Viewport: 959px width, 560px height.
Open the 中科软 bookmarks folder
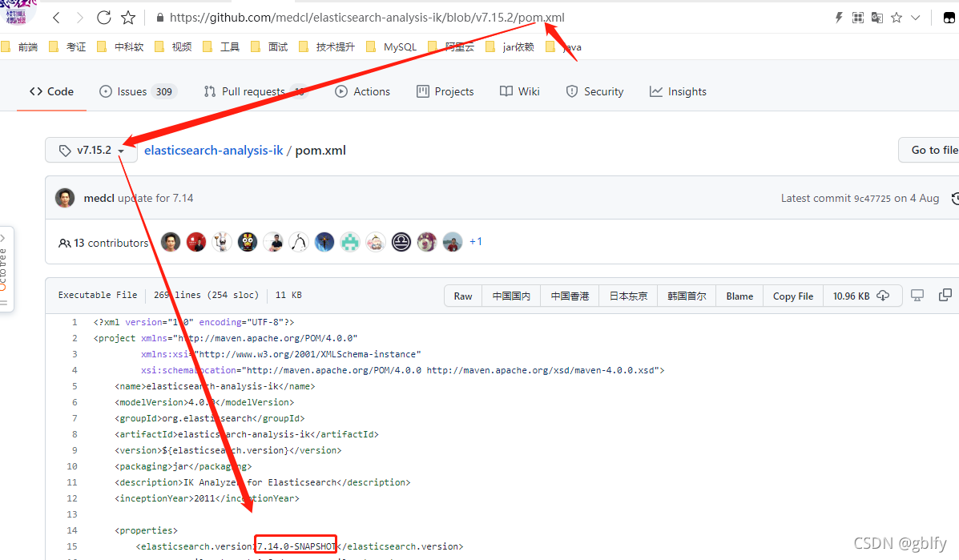click(120, 47)
